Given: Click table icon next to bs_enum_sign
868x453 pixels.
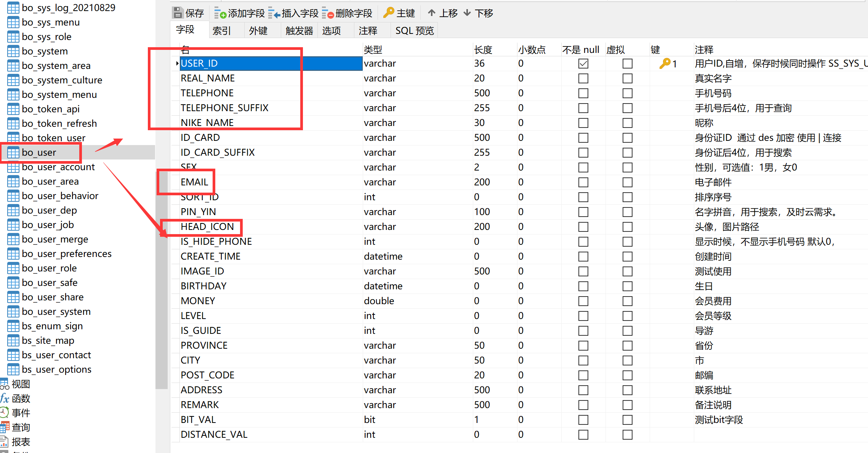Looking at the screenshot, I should point(13,326).
